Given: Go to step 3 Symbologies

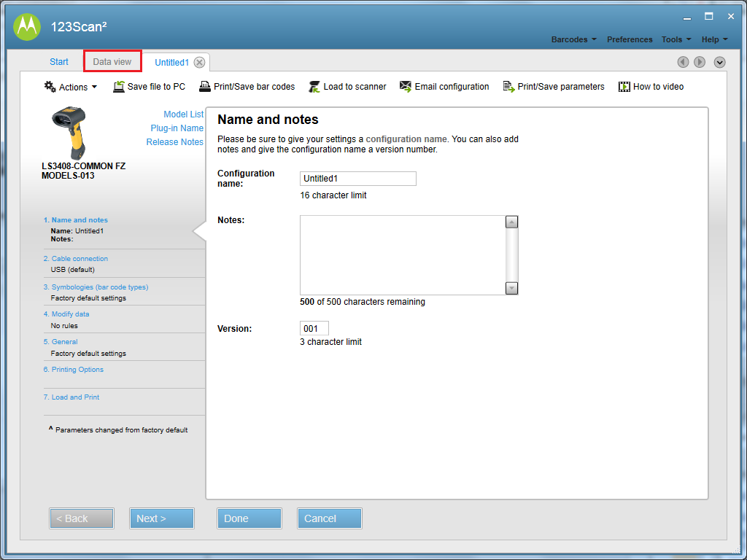Looking at the screenshot, I should (x=96, y=287).
